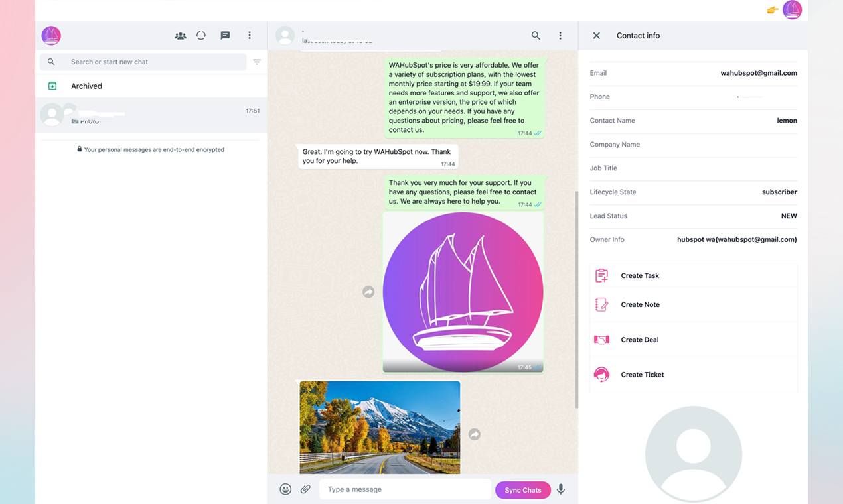Open the conversation three-dot menu
Image resolution: width=843 pixels, height=504 pixels.
pos(560,36)
